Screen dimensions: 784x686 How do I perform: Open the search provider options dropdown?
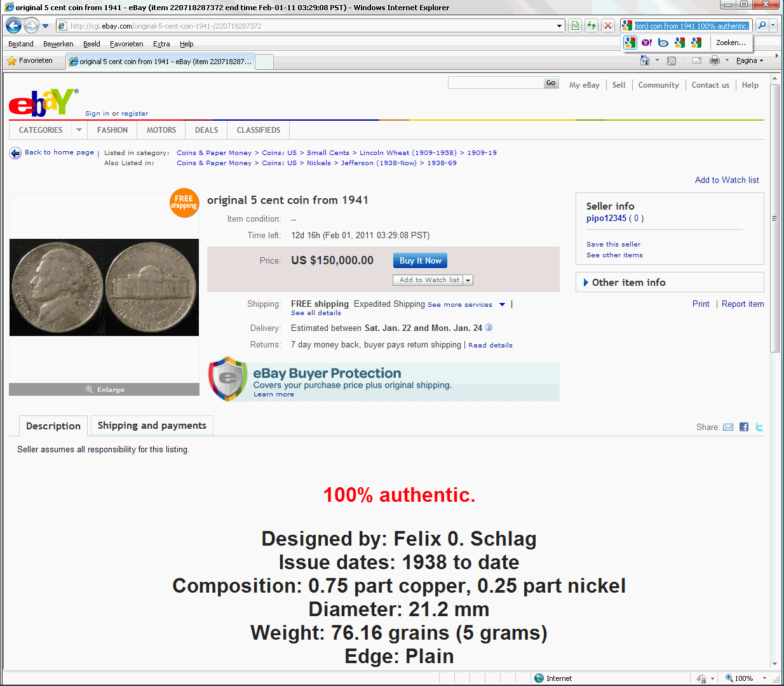pyautogui.click(x=773, y=26)
